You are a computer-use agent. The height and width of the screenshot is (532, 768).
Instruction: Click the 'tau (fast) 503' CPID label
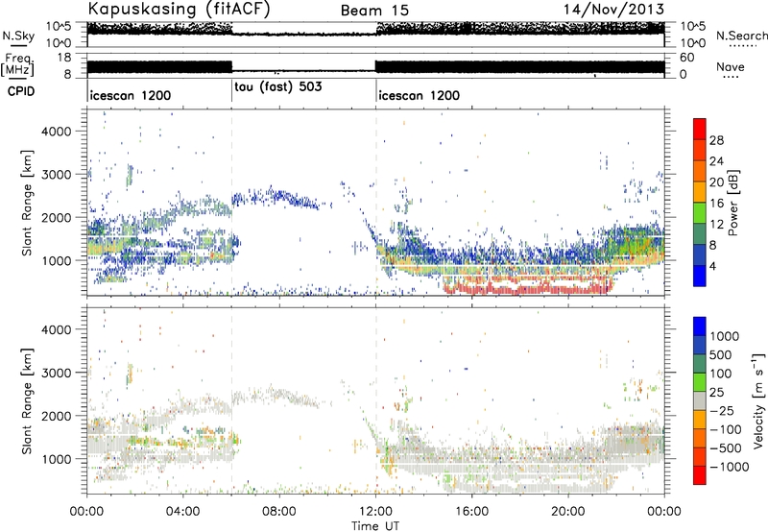[278, 87]
